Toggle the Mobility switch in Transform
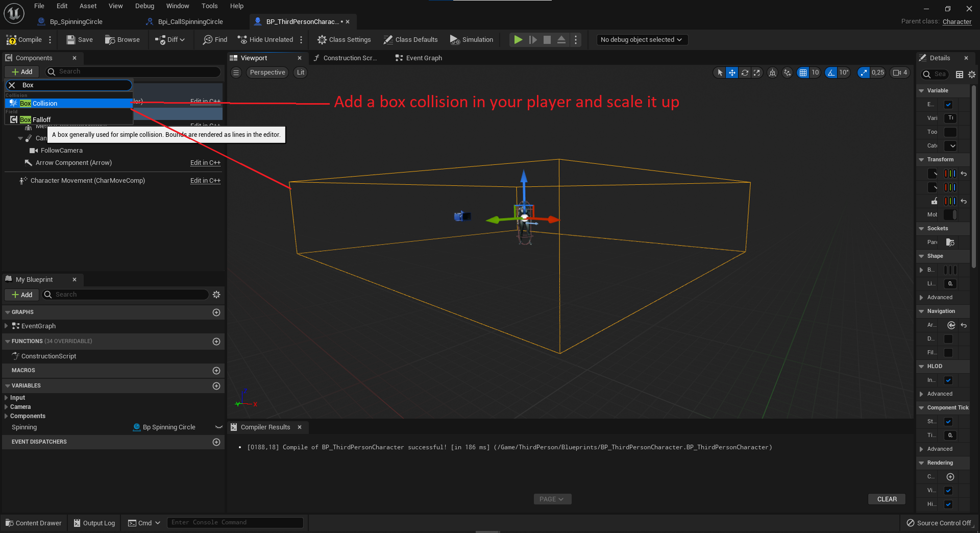The height and width of the screenshot is (533, 980). point(950,215)
